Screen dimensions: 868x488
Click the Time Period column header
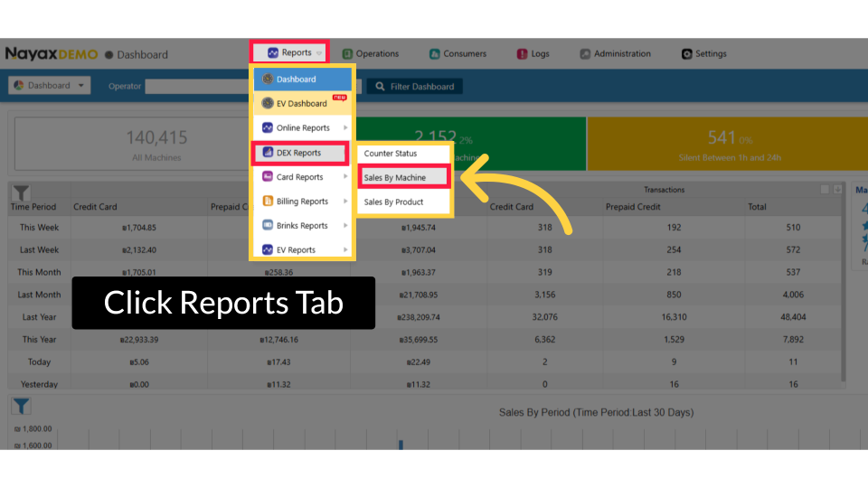33,207
